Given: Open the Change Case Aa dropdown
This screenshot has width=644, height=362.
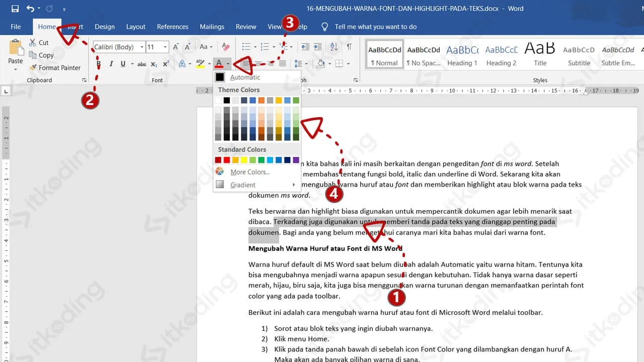Looking at the screenshot, I should 206,47.
